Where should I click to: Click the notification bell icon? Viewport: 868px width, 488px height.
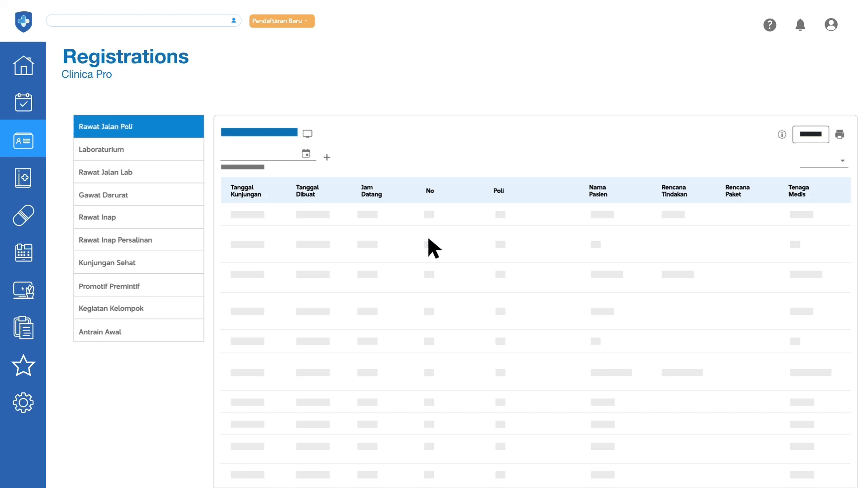(x=800, y=25)
